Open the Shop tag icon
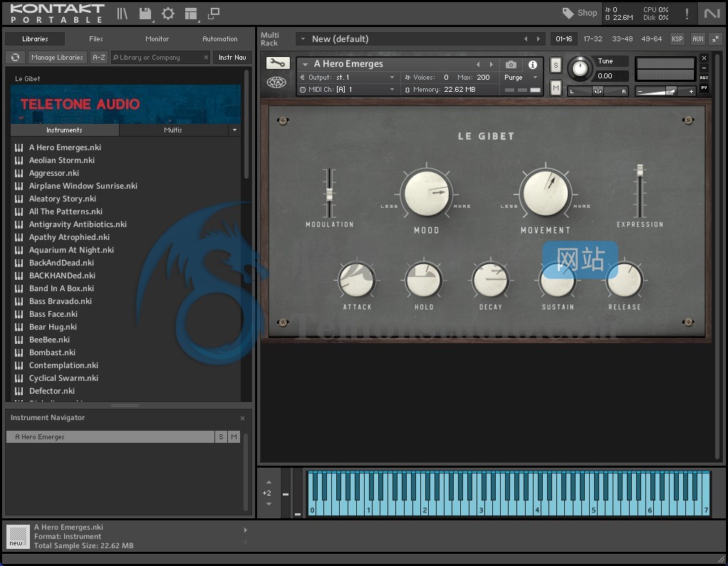Screen dimensions: 728x566 tap(568, 13)
